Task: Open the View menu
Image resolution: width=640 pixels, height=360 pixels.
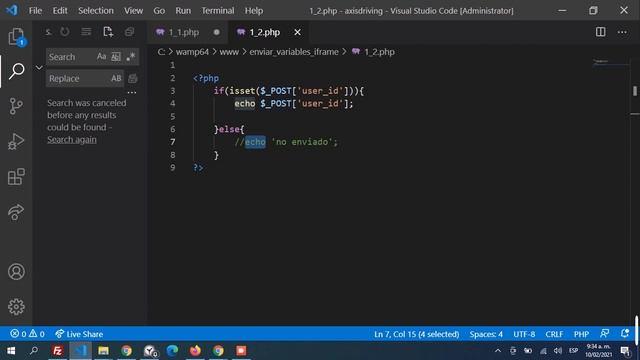Action: point(133,11)
